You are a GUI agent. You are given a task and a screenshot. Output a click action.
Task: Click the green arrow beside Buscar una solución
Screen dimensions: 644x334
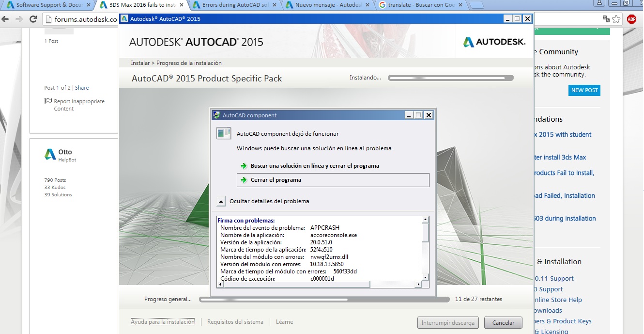[243, 165]
